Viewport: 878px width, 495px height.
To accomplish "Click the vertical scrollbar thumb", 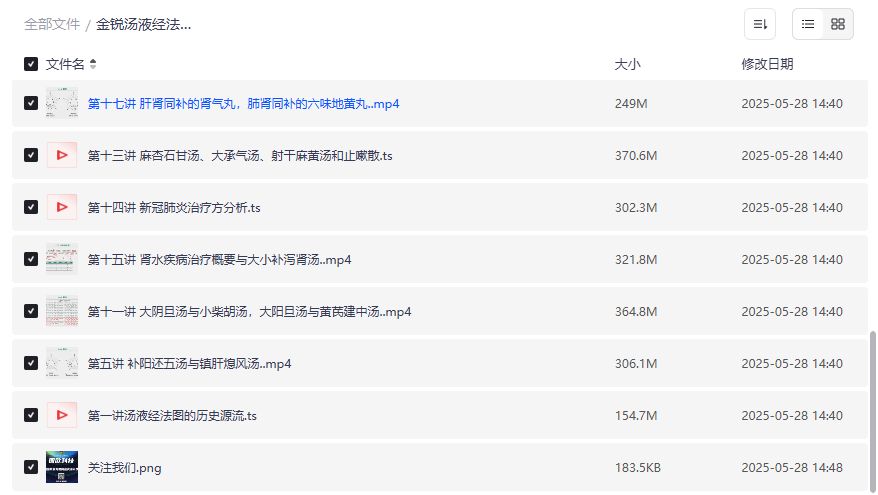I will (872, 410).
